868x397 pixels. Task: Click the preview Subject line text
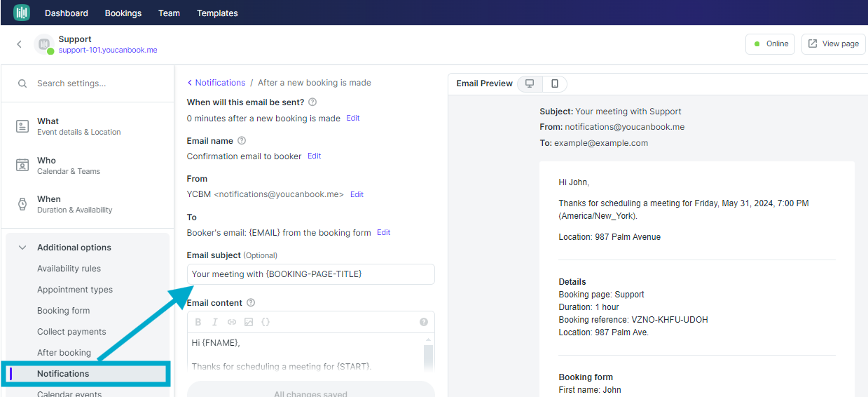pos(610,112)
